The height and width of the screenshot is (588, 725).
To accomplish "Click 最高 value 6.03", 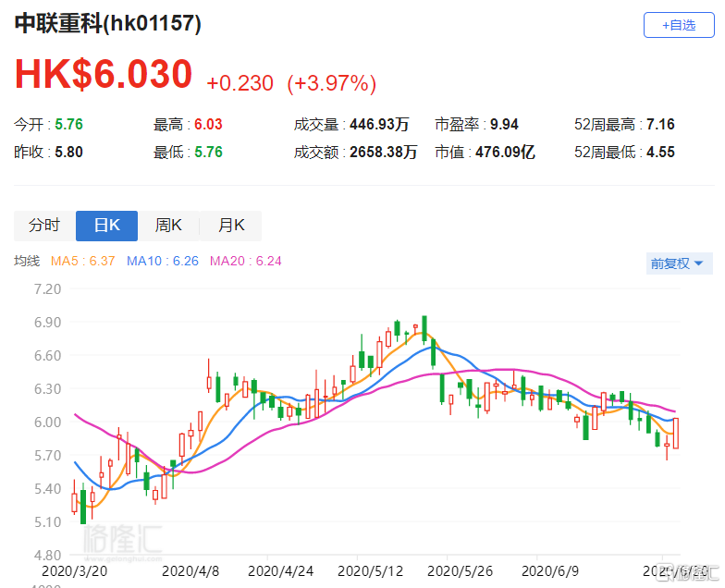I will (x=208, y=124).
